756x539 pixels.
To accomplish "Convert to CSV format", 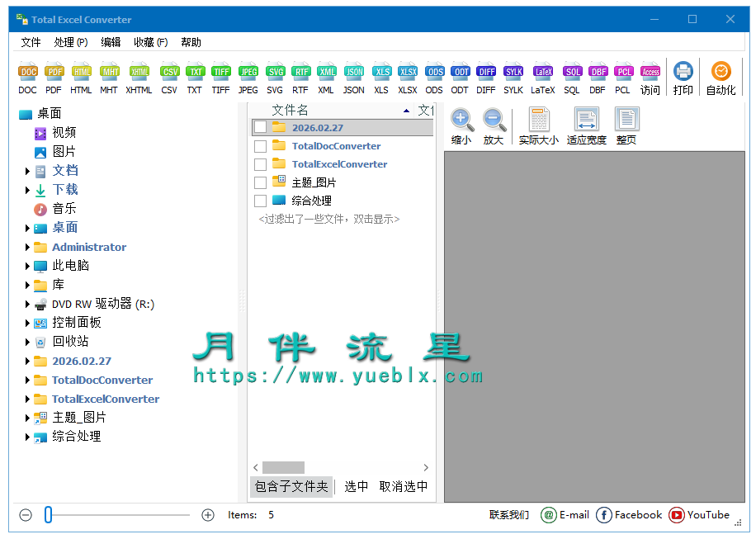I will [x=169, y=78].
